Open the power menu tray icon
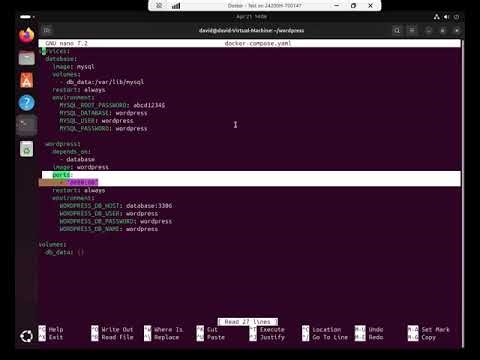The image size is (480, 360). (x=456, y=17)
